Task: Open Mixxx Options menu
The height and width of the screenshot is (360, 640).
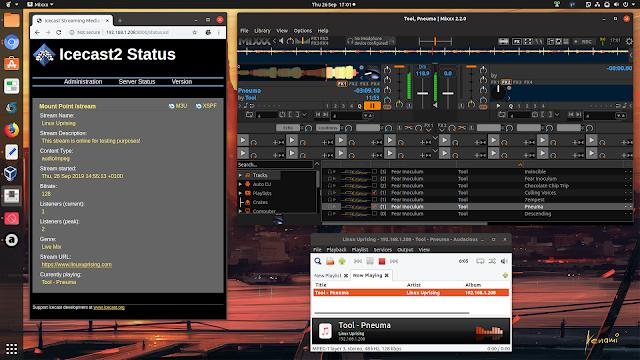Action: (x=302, y=31)
